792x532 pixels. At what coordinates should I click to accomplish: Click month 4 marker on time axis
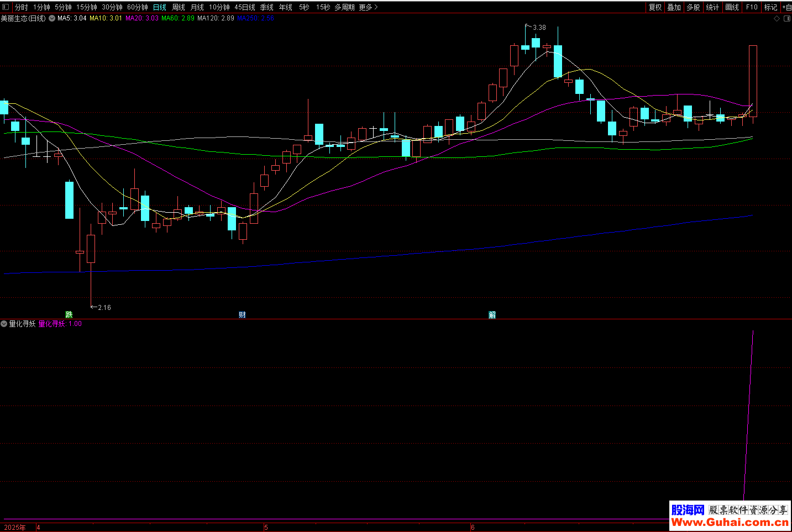tap(38, 528)
